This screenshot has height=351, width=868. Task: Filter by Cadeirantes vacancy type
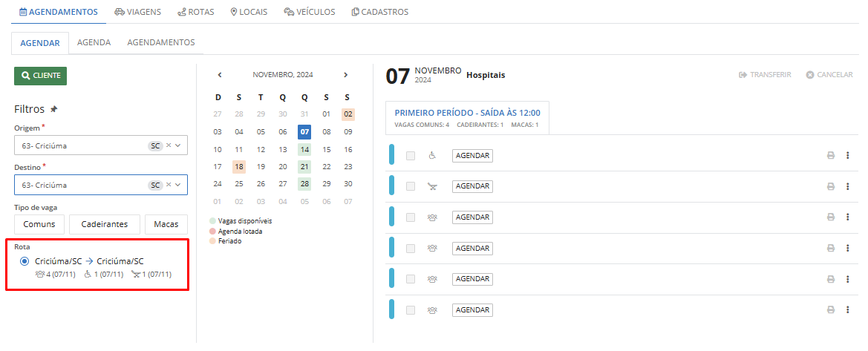click(105, 224)
